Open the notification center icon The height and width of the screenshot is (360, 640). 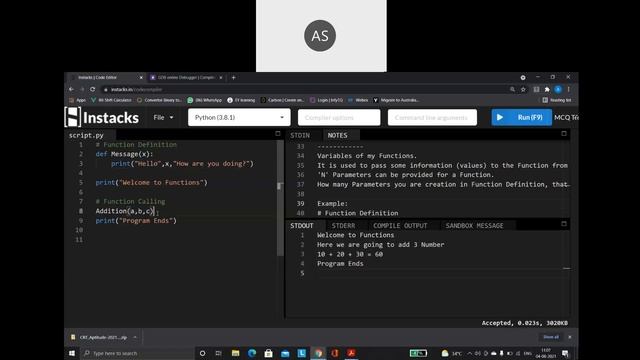pyautogui.click(x=565, y=353)
